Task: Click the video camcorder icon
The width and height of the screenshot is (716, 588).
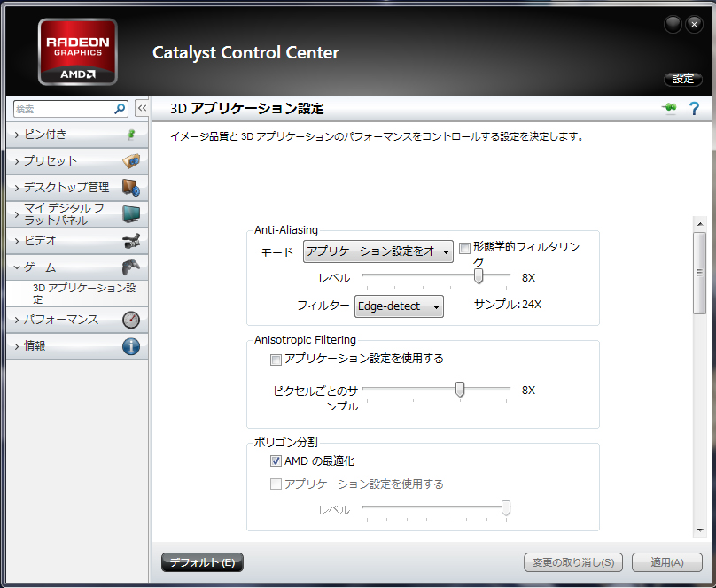Action: (x=131, y=241)
